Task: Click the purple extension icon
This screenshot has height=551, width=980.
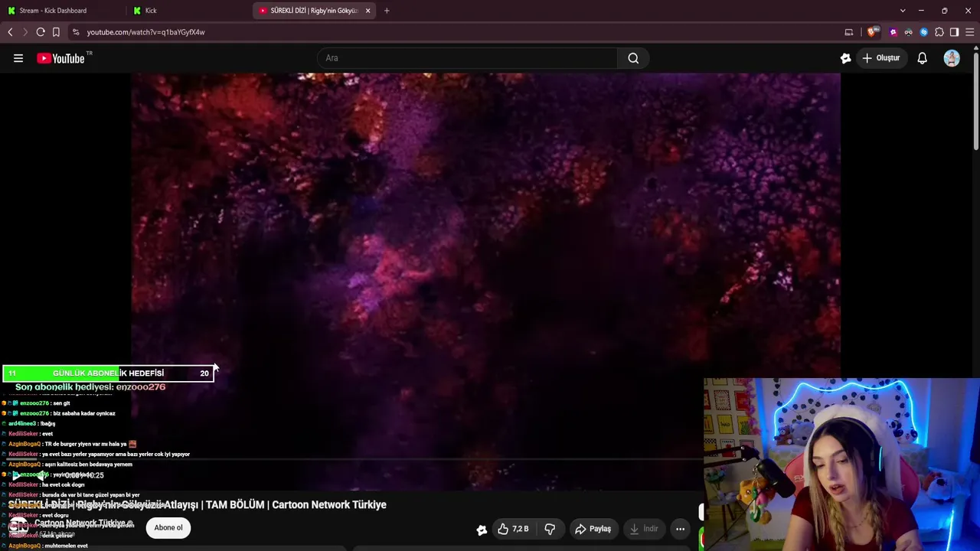Action: pos(893,32)
